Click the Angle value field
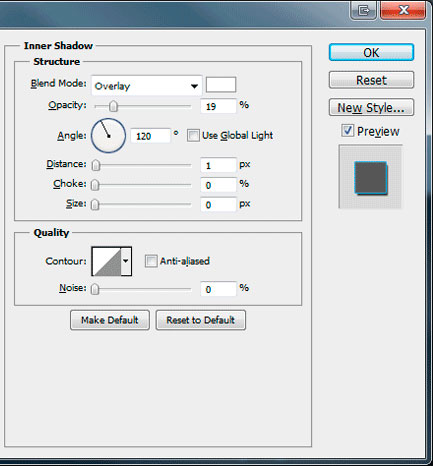The width and height of the screenshot is (433, 466). [150, 136]
